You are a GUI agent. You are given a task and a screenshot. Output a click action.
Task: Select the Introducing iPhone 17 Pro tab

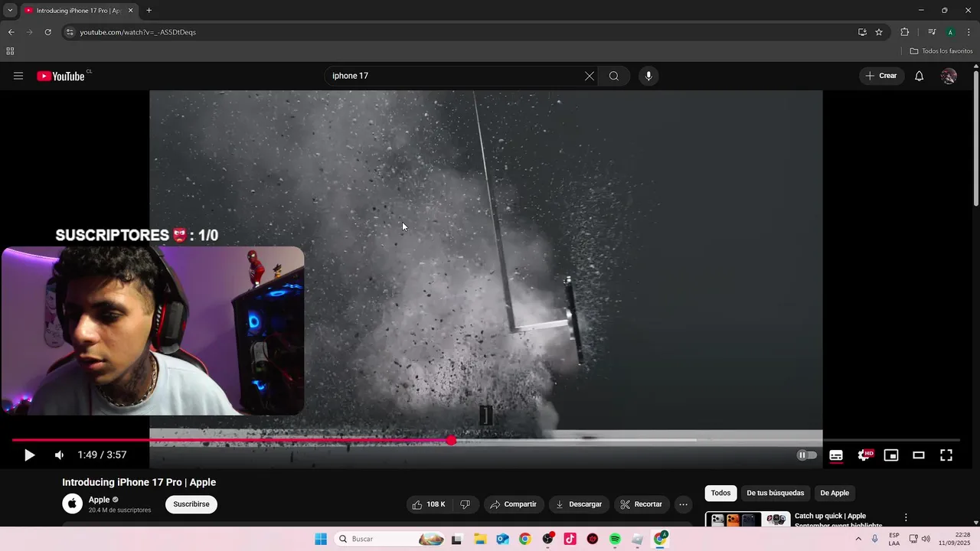(77, 11)
